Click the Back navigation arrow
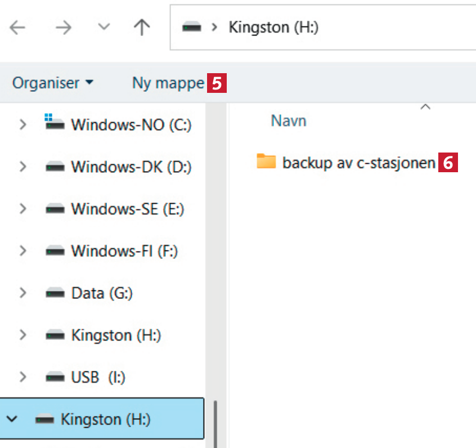Viewport: 476px width, 448px height. [18, 28]
